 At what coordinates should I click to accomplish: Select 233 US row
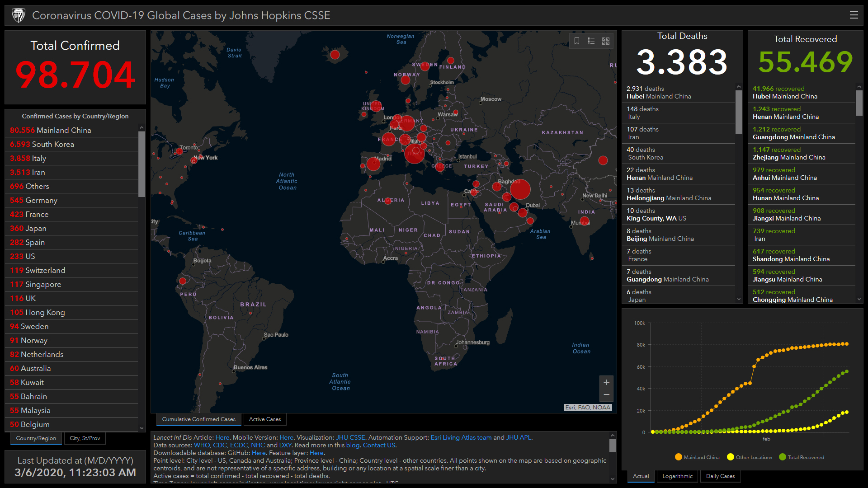[x=71, y=256]
